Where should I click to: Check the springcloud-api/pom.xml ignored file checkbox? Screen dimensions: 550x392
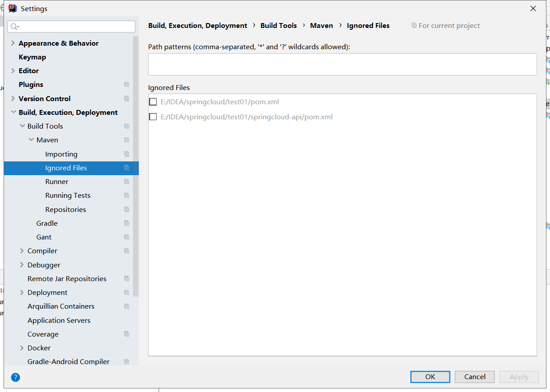coord(153,117)
